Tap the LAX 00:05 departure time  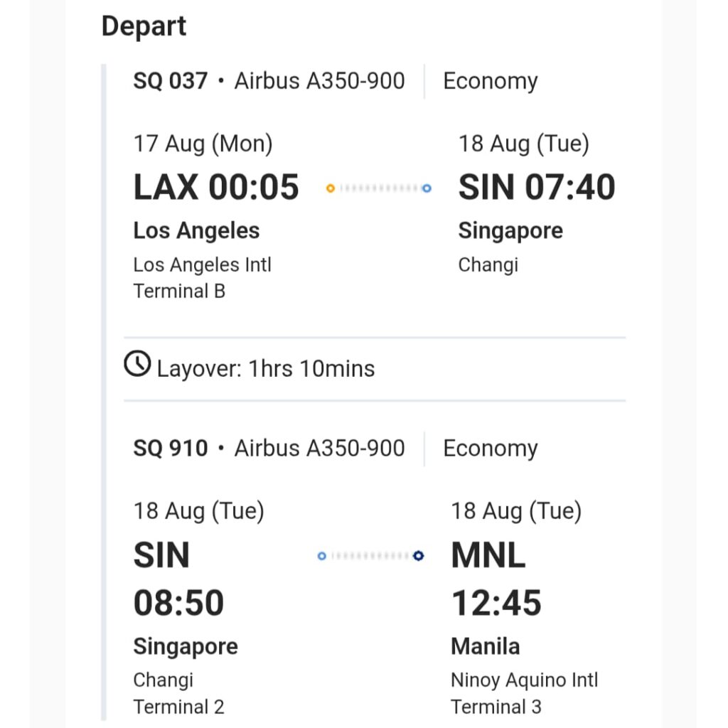point(216,188)
